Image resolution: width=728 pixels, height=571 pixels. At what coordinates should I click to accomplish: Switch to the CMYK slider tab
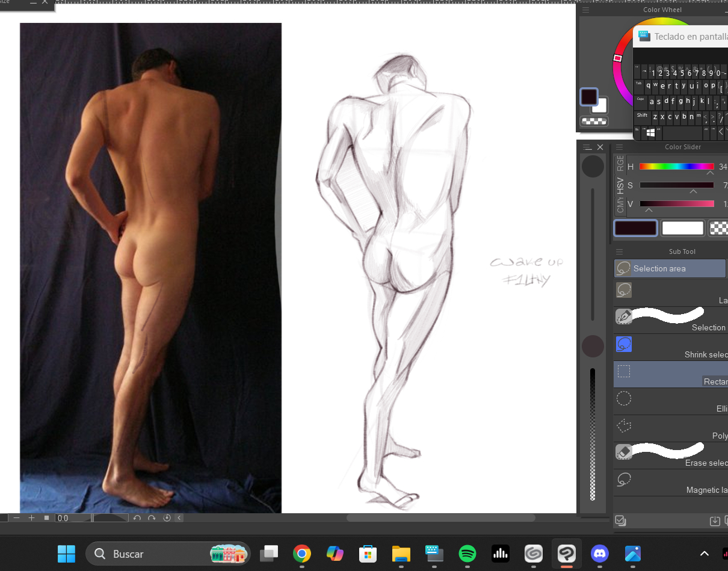620,205
